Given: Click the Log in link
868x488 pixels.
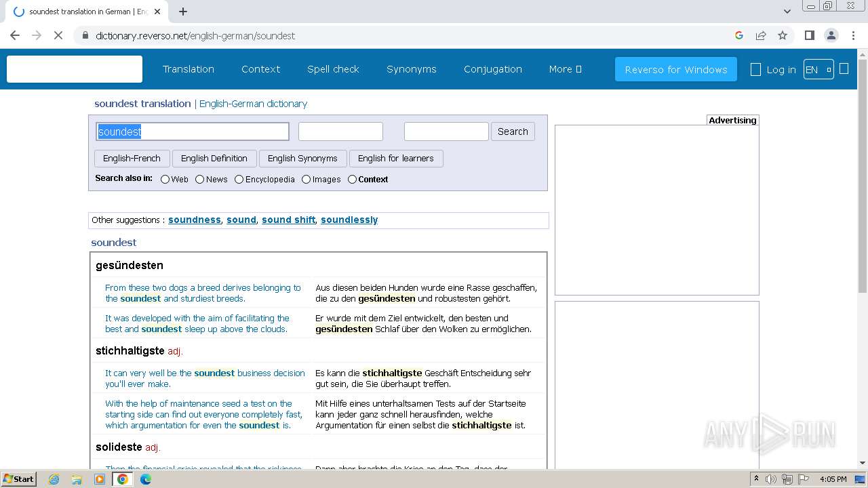Looking at the screenshot, I should [x=781, y=69].
